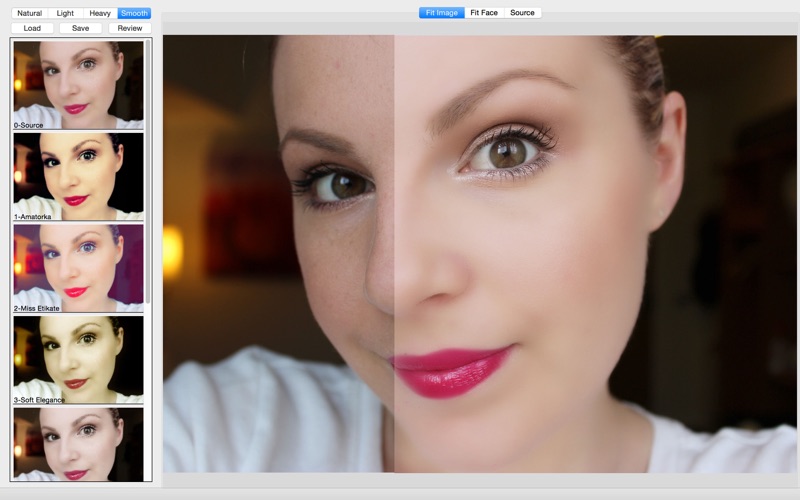Select the 0-Source thumbnail
800x500 pixels.
[79, 85]
